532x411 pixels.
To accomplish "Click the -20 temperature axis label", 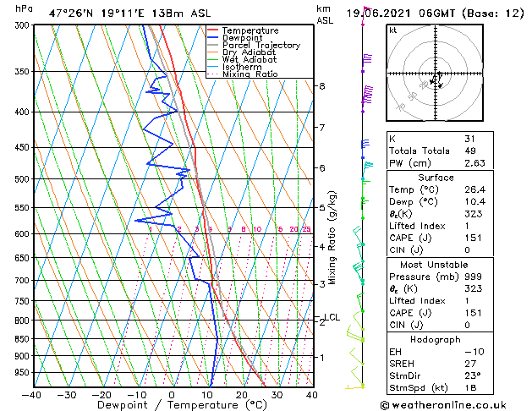I will point(101,395).
